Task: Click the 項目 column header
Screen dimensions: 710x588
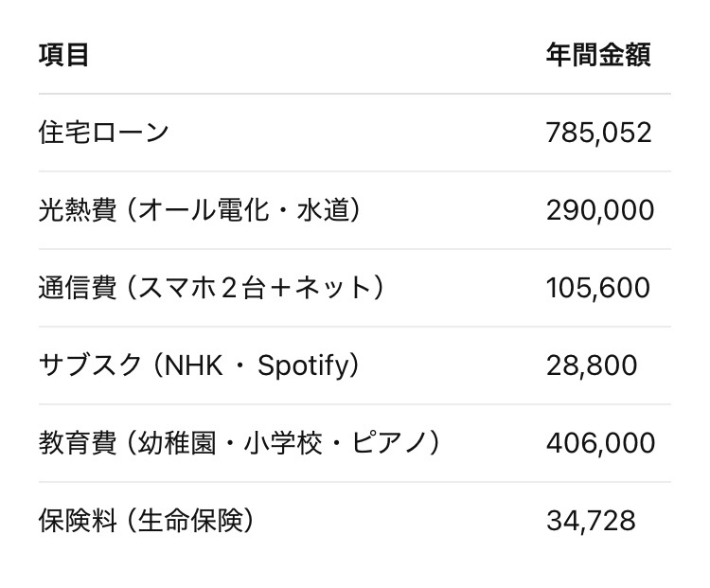Action: 63,54
